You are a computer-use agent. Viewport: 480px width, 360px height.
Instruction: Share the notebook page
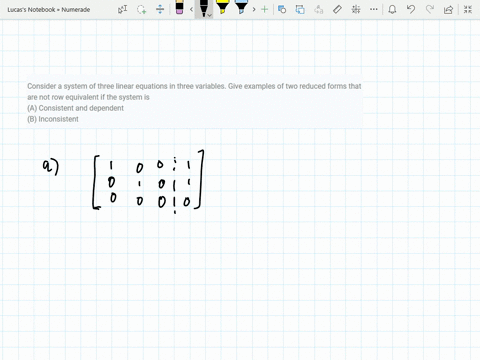pos(448,9)
